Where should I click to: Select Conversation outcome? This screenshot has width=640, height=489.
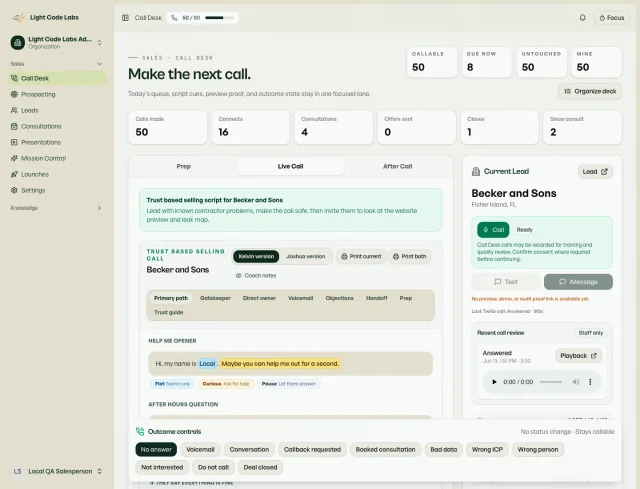point(249,449)
